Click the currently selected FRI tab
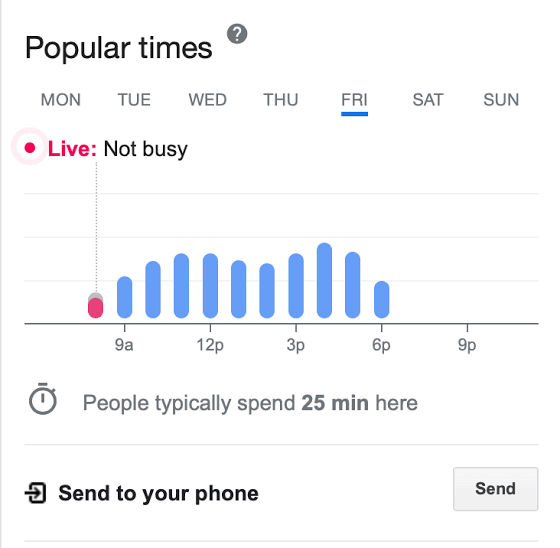 click(354, 100)
